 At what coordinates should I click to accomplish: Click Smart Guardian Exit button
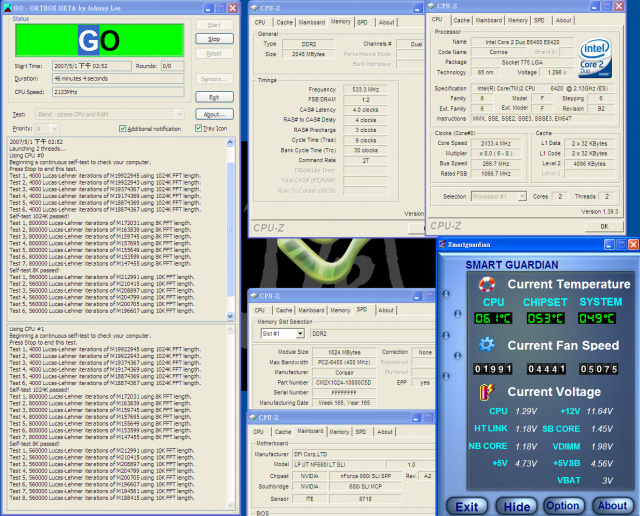(467, 507)
